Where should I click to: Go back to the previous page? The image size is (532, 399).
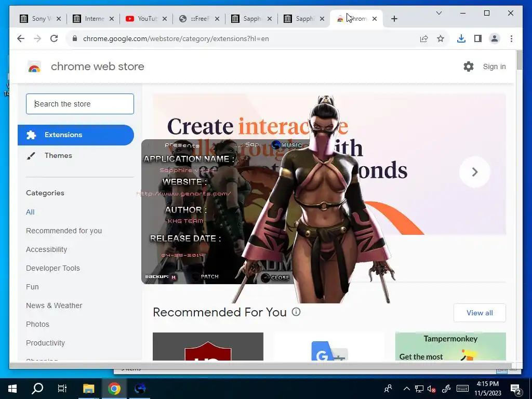coord(21,38)
